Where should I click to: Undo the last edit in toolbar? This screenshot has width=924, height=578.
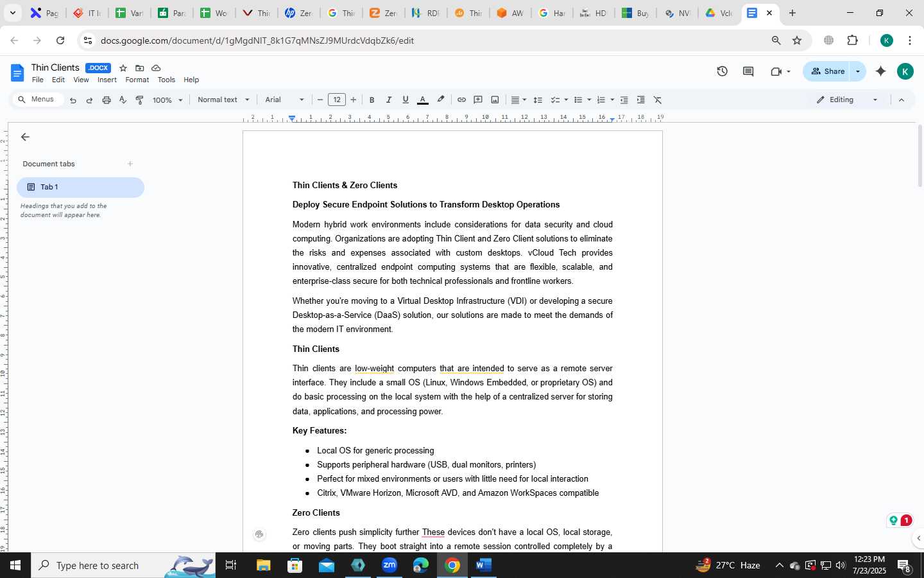click(73, 100)
